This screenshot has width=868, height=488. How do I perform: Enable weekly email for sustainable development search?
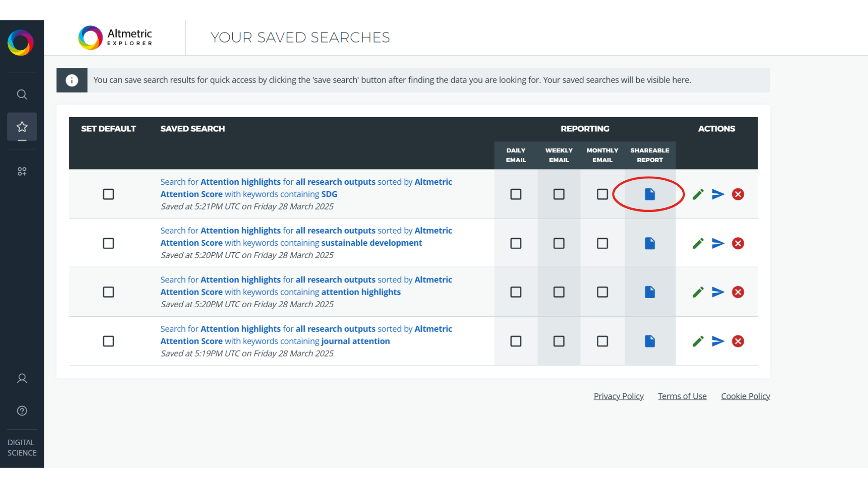tap(559, 243)
